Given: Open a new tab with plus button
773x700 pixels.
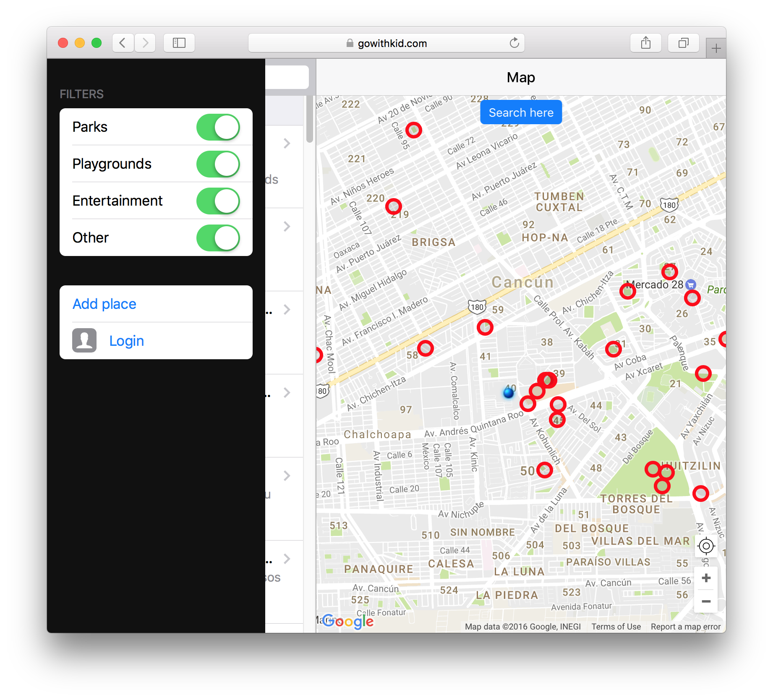Looking at the screenshot, I should pyautogui.click(x=716, y=48).
